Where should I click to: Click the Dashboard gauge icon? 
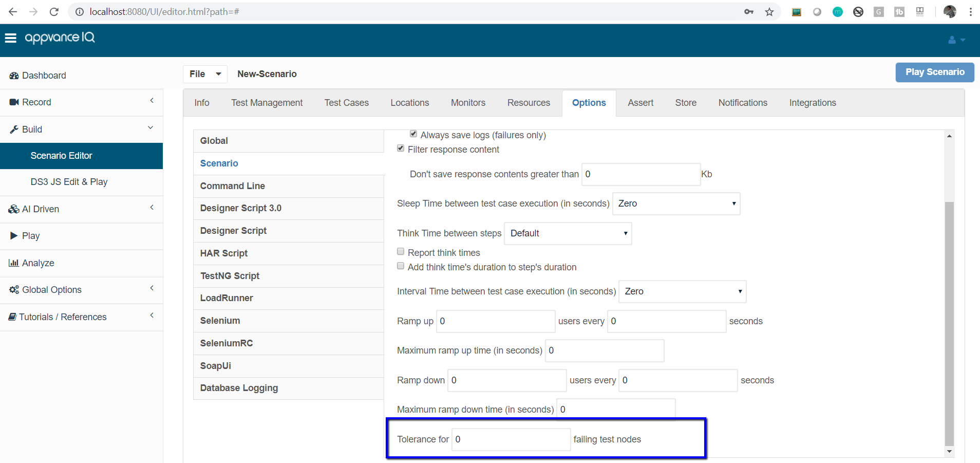pos(14,76)
